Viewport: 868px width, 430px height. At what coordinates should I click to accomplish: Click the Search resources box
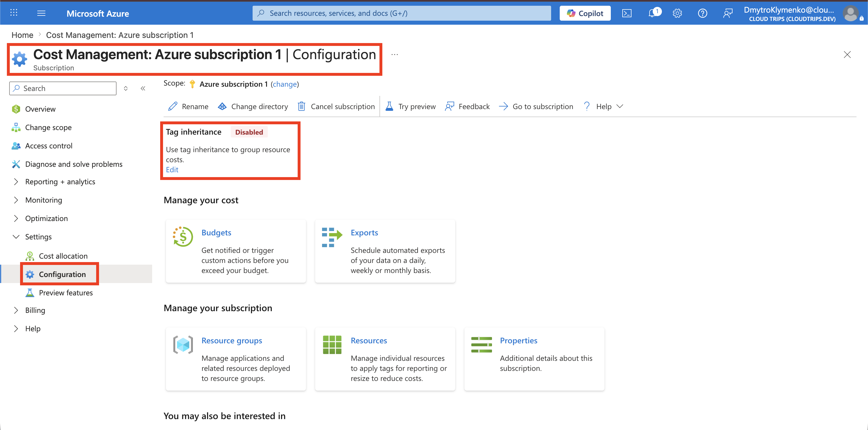402,13
